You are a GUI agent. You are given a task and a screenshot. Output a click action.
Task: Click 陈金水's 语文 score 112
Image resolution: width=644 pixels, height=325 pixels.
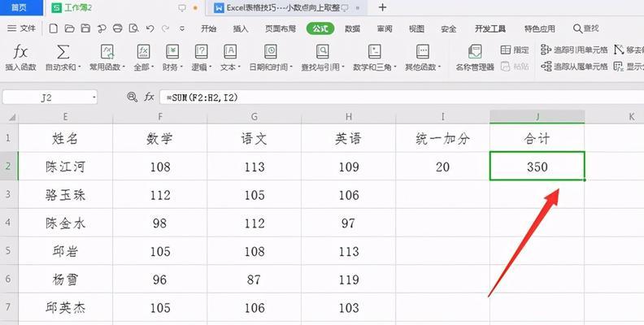(255, 223)
